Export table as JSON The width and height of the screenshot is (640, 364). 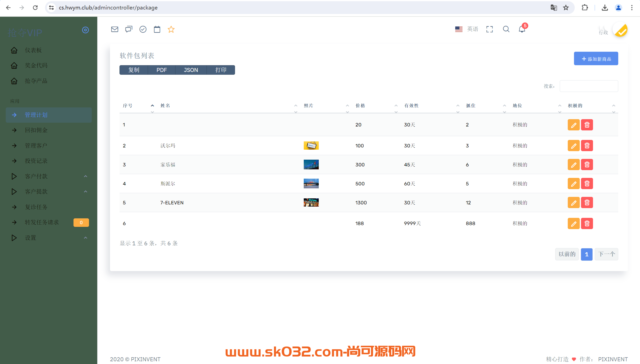coord(191,70)
